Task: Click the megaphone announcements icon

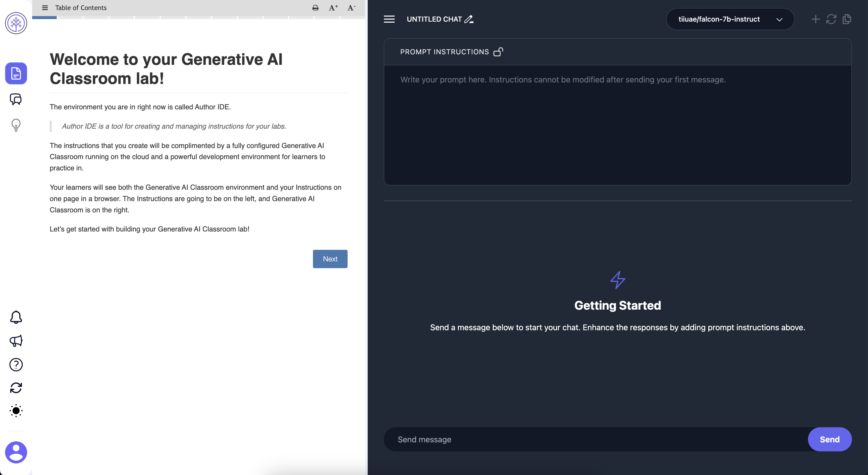Action: 16,341
